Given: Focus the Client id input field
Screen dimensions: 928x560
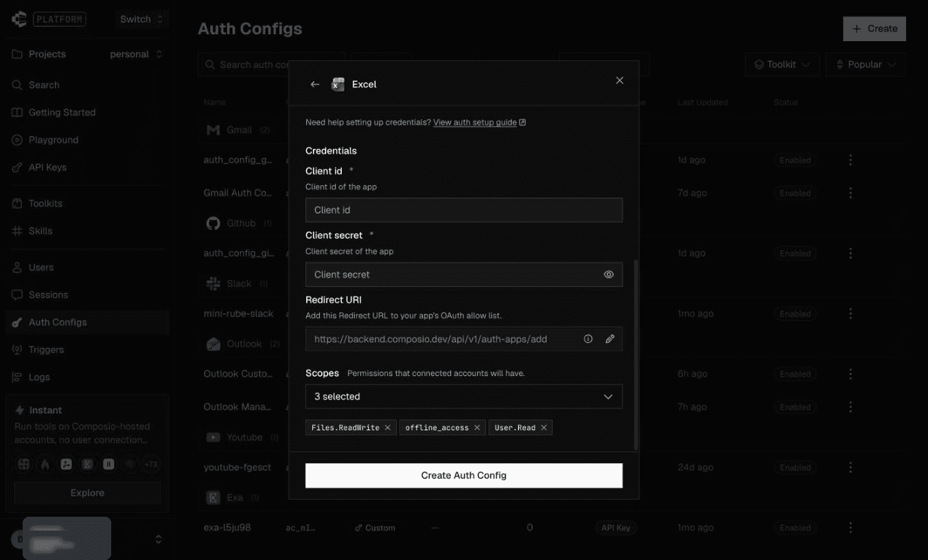Looking at the screenshot, I should pos(464,210).
